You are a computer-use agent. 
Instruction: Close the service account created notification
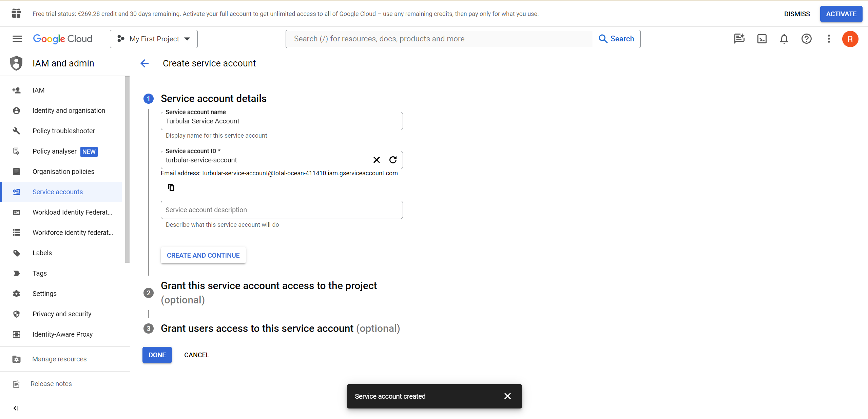tap(507, 396)
